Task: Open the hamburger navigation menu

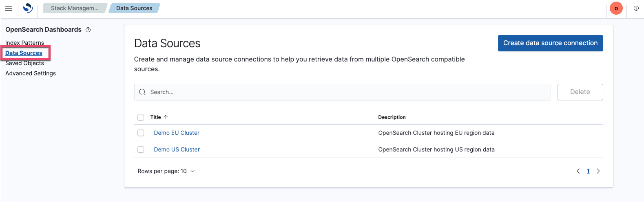Action: [9, 8]
